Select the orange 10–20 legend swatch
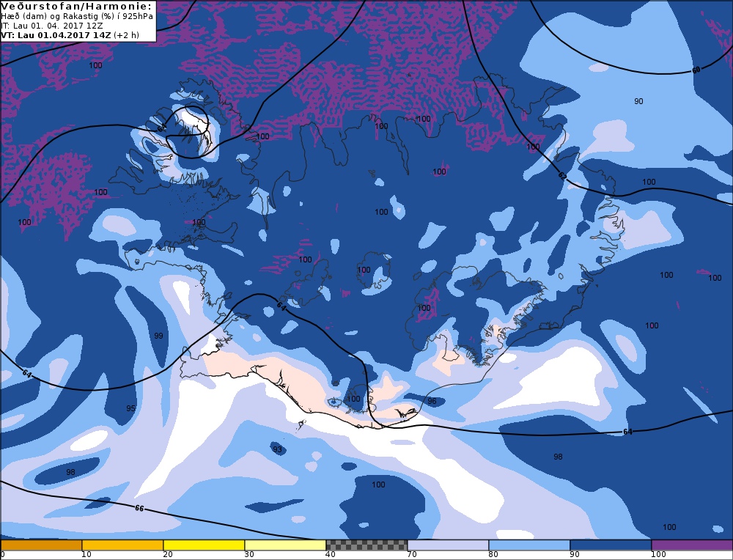This screenshot has width=733, height=560. point(122,545)
